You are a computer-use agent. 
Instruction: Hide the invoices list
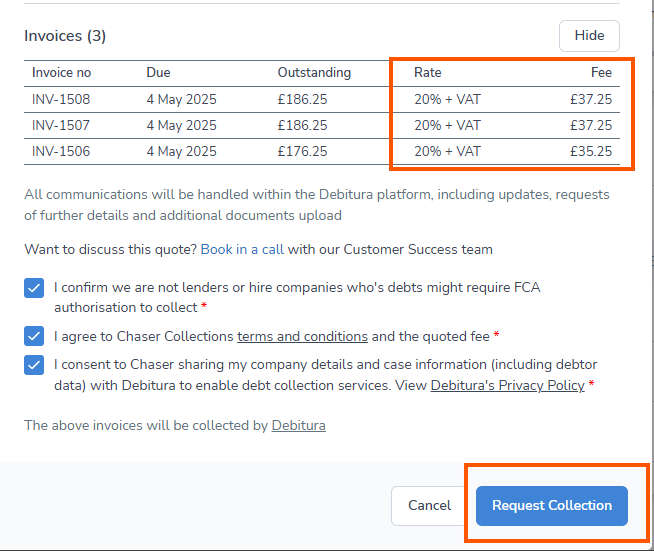pos(589,36)
